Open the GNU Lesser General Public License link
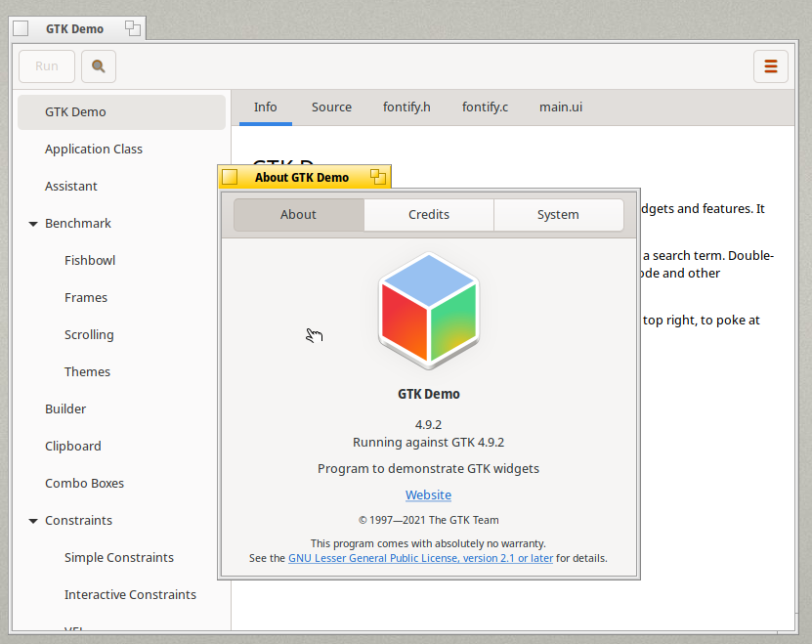Image resolution: width=812 pixels, height=644 pixels. tap(420, 558)
